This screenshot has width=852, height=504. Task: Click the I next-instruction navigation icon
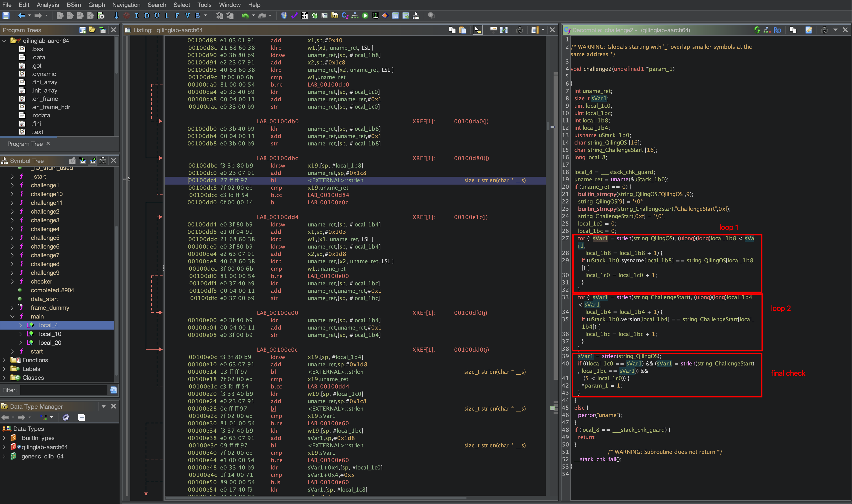click(x=137, y=16)
